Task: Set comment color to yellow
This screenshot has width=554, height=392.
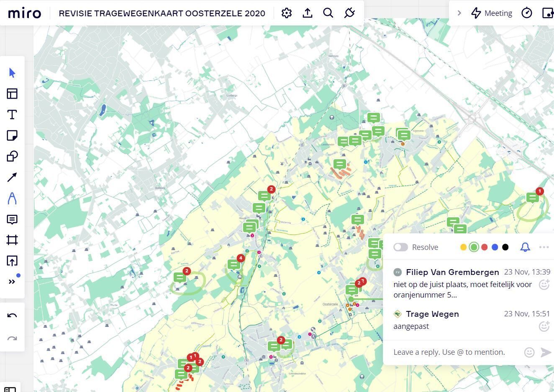Action: tap(463, 247)
